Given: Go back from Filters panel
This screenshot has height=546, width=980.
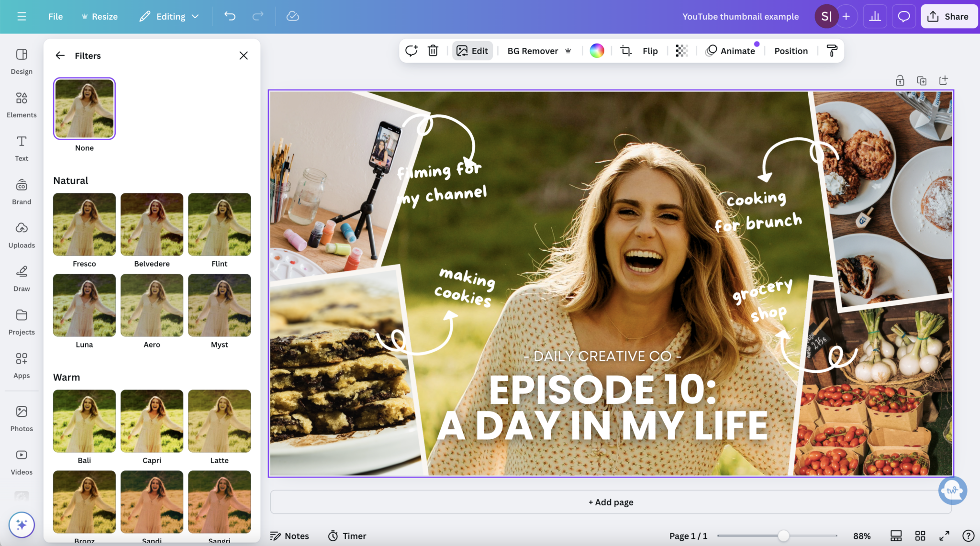Looking at the screenshot, I should click(x=60, y=56).
